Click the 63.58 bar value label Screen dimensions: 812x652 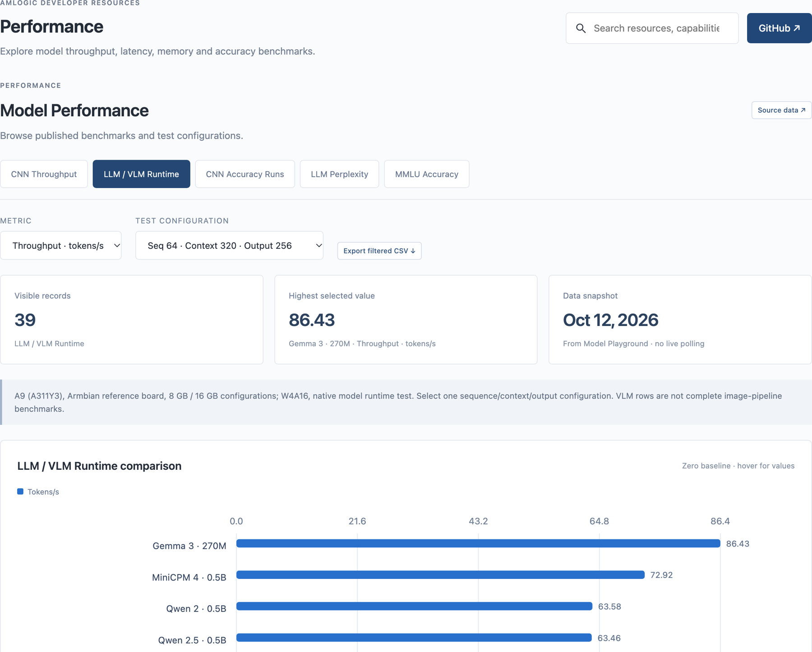pos(609,606)
